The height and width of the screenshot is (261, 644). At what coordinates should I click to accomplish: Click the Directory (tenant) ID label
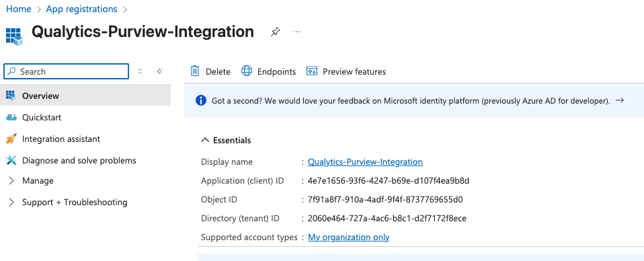click(240, 218)
